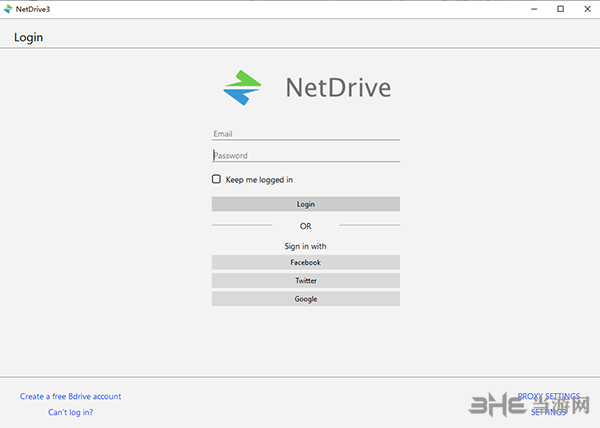Image resolution: width=600 pixels, height=428 pixels.
Task: Open the PROXY SETTINGS link
Action: click(x=549, y=396)
